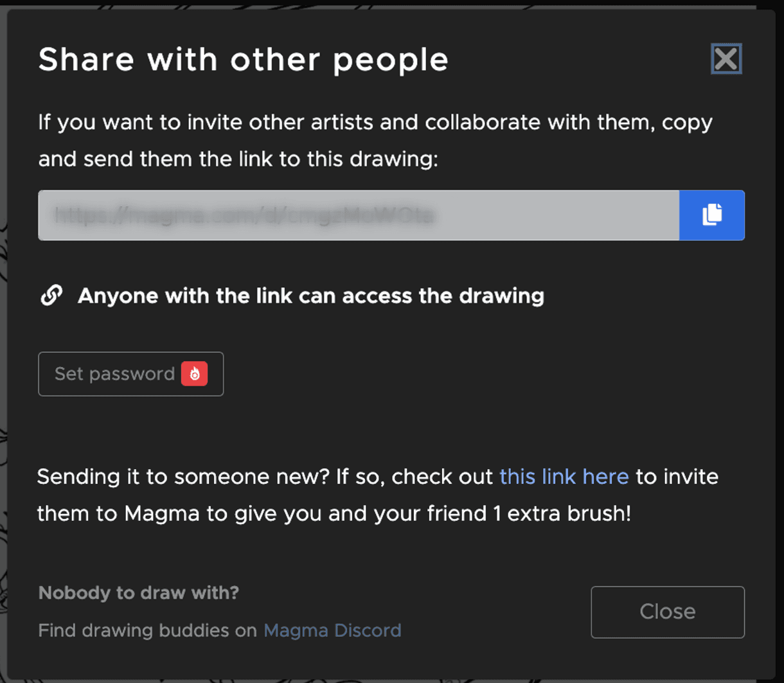This screenshot has width=784, height=683.
Task: Dismiss the dialog using the X icon
Action: pyautogui.click(x=726, y=59)
